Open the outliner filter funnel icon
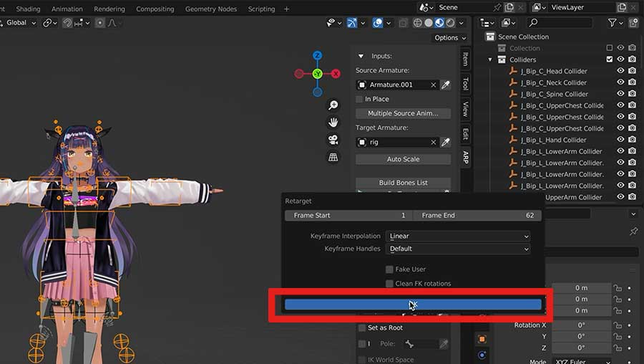The image size is (644, 364). click(612, 23)
